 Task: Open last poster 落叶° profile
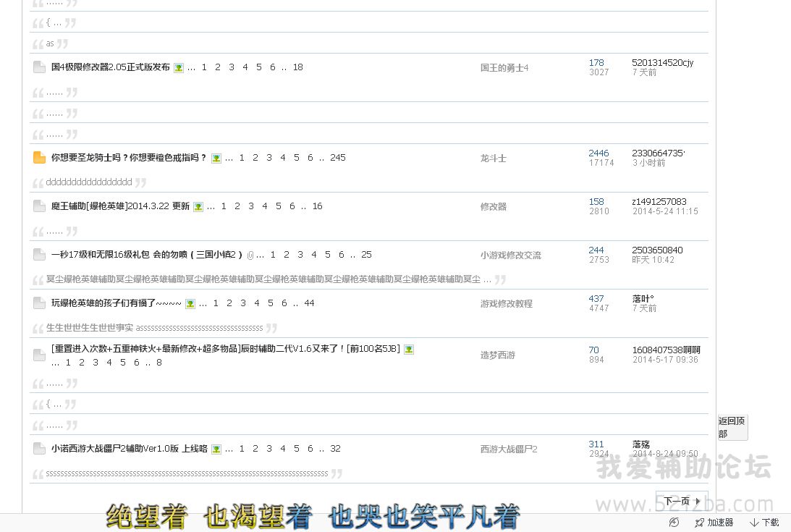point(643,298)
